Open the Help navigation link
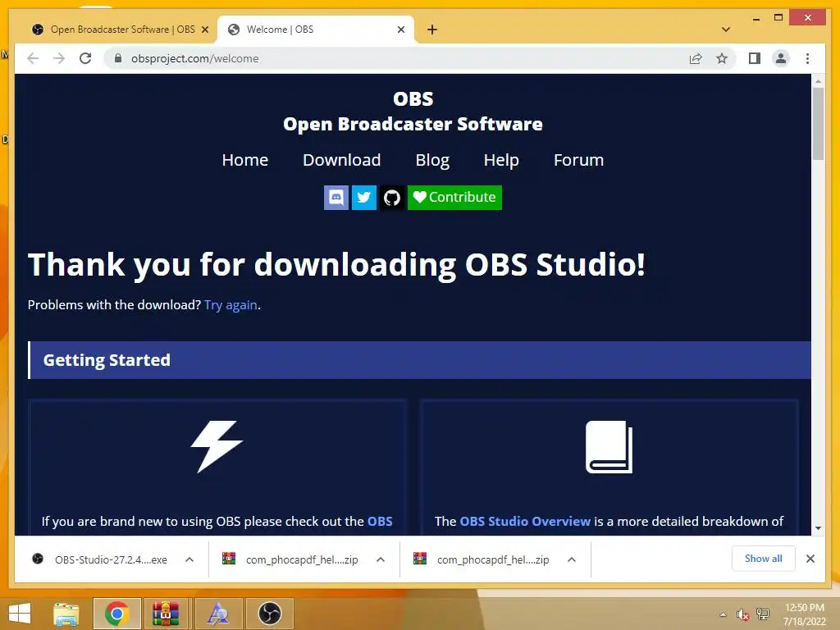 (501, 160)
